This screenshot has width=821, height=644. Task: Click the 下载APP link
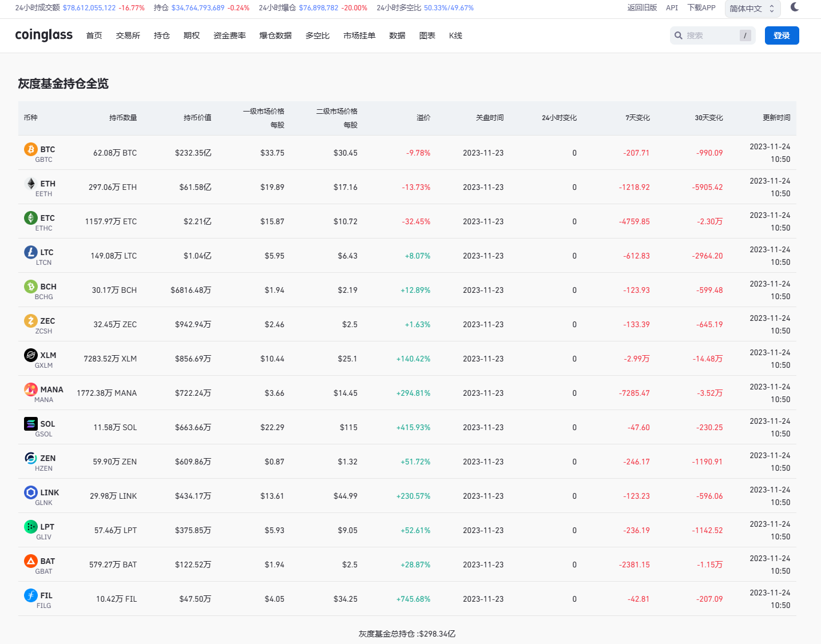tap(701, 7)
